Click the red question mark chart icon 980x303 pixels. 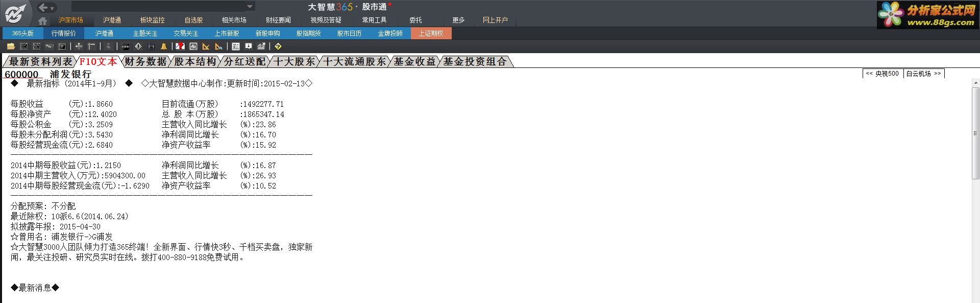(180, 46)
